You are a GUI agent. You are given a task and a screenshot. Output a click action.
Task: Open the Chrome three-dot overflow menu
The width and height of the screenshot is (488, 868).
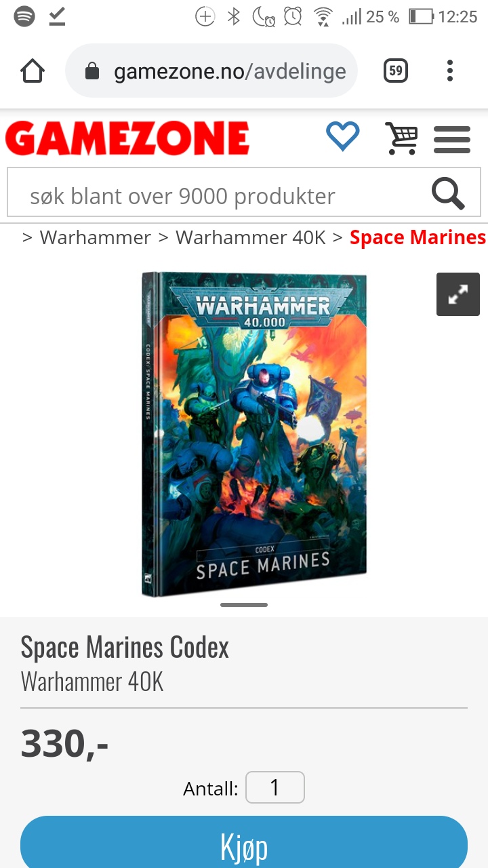tap(450, 71)
